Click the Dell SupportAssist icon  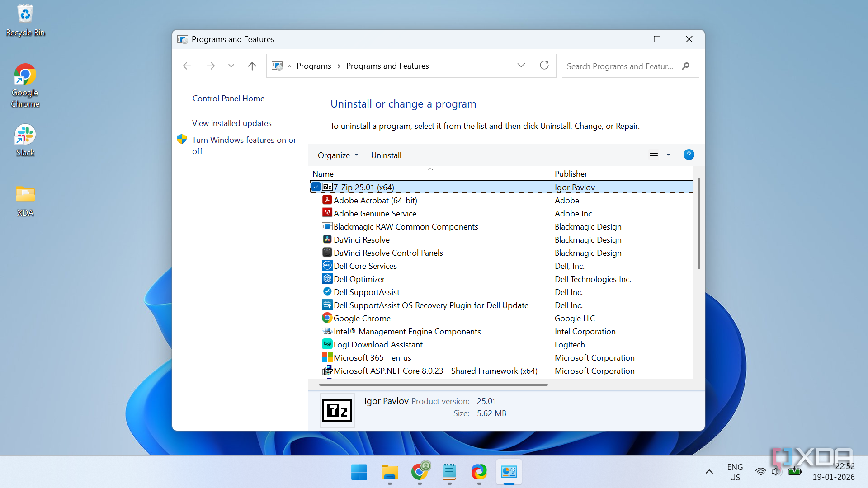point(327,291)
